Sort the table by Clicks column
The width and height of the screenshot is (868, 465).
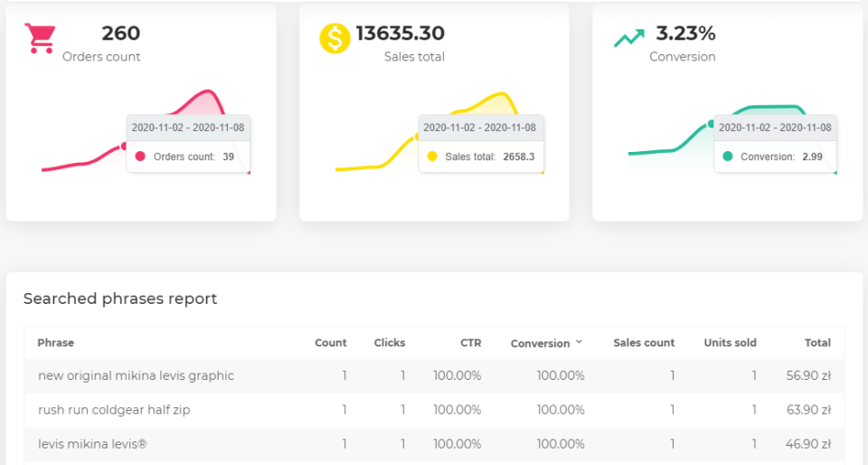click(389, 343)
